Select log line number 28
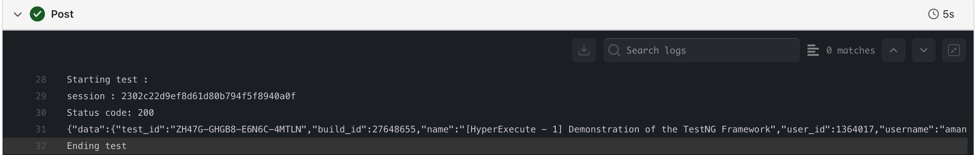 [x=41, y=80]
